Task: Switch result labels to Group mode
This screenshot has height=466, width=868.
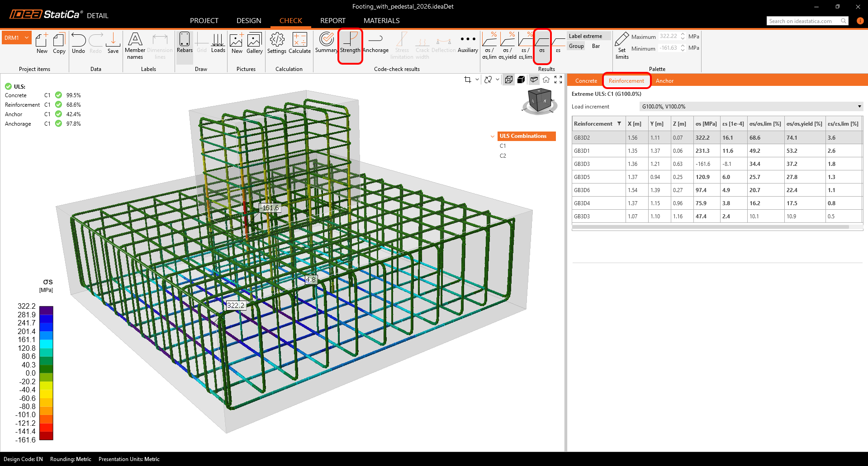Action: click(576, 46)
